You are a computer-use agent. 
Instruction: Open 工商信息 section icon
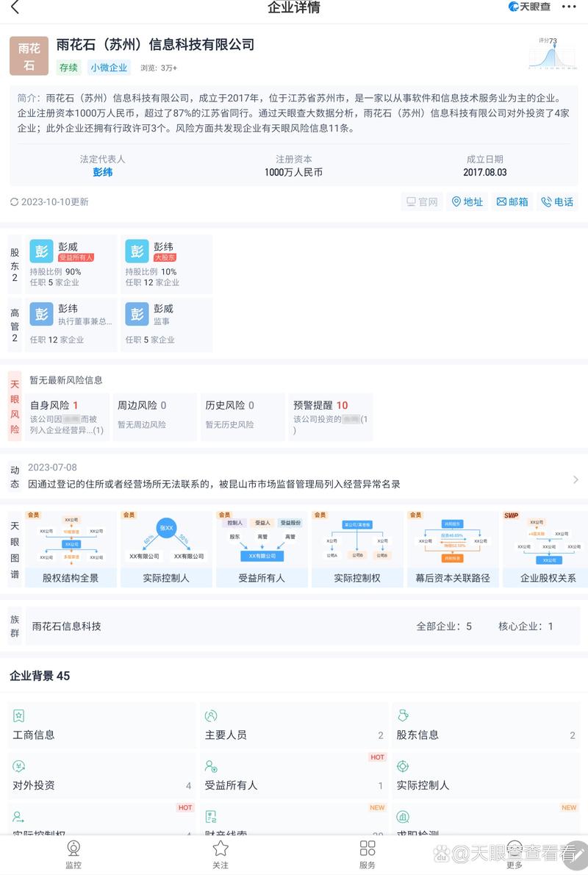18,715
